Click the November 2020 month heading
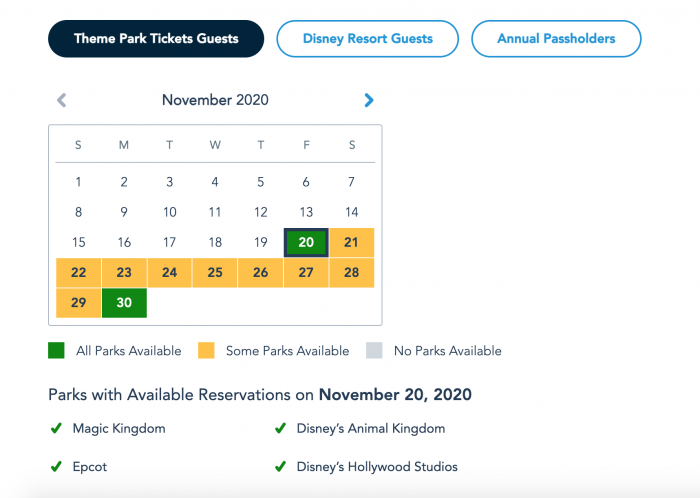The image size is (700, 498). (215, 100)
